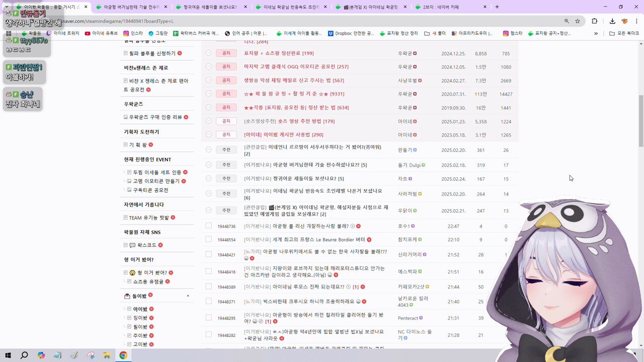Open the 우왁굳즈 구매 인증 리뷰 board
Screen dimensions: 644x362
pos(155,117)
